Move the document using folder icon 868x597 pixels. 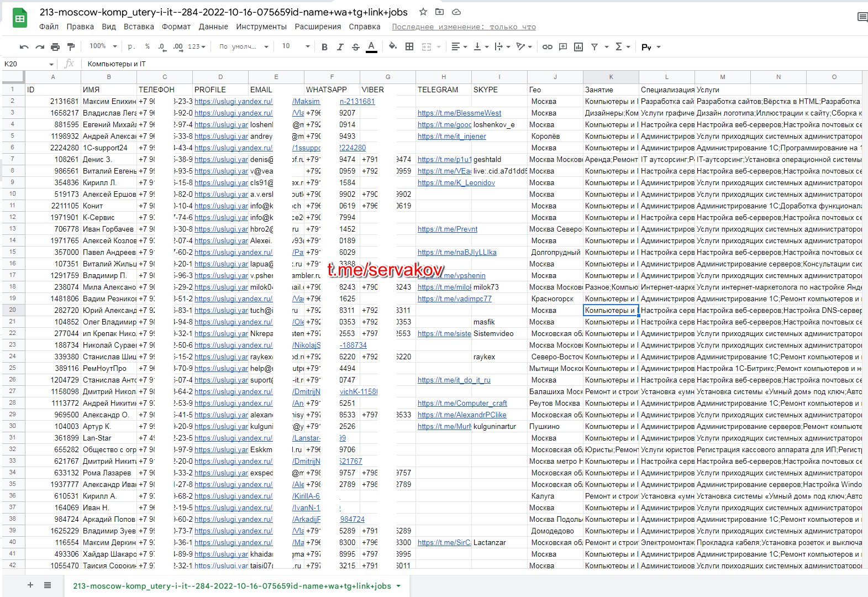(440, 12)
